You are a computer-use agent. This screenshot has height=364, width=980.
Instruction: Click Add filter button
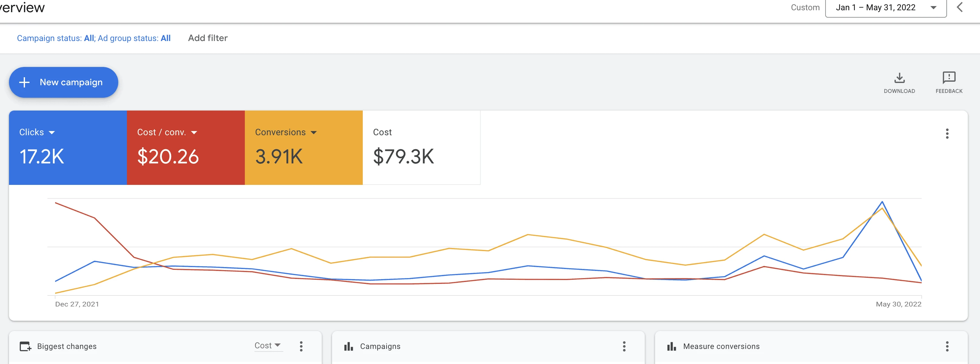(208, 37)
